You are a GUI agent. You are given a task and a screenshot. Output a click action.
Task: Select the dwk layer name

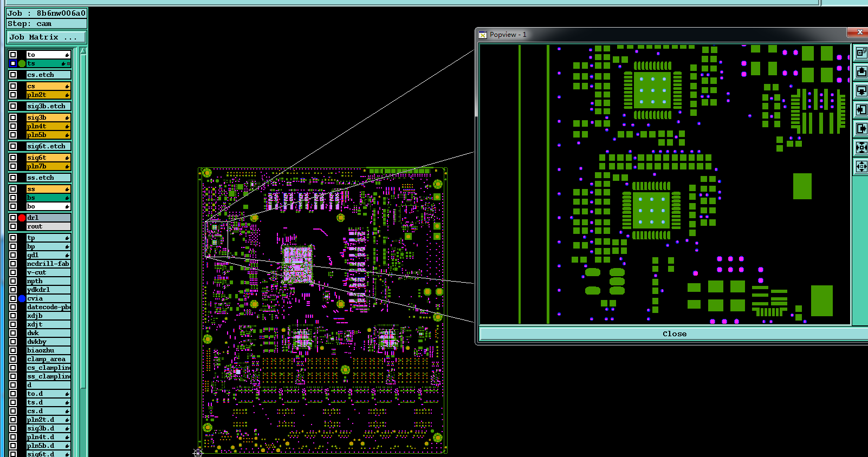[49, 333]
